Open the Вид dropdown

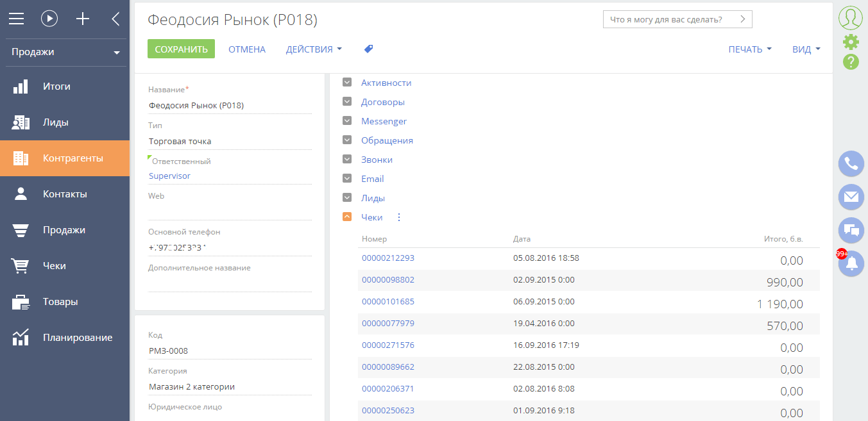click(x=806, y=49)
